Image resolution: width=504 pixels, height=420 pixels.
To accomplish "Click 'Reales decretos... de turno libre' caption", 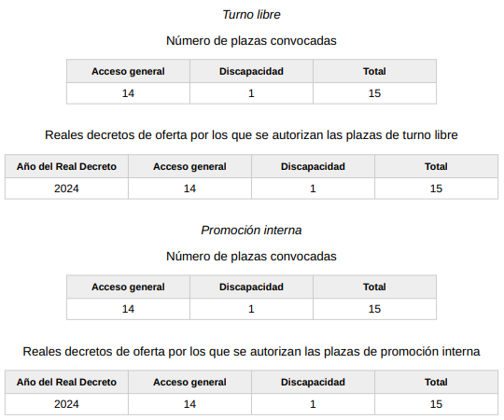I will coord(251,135).
